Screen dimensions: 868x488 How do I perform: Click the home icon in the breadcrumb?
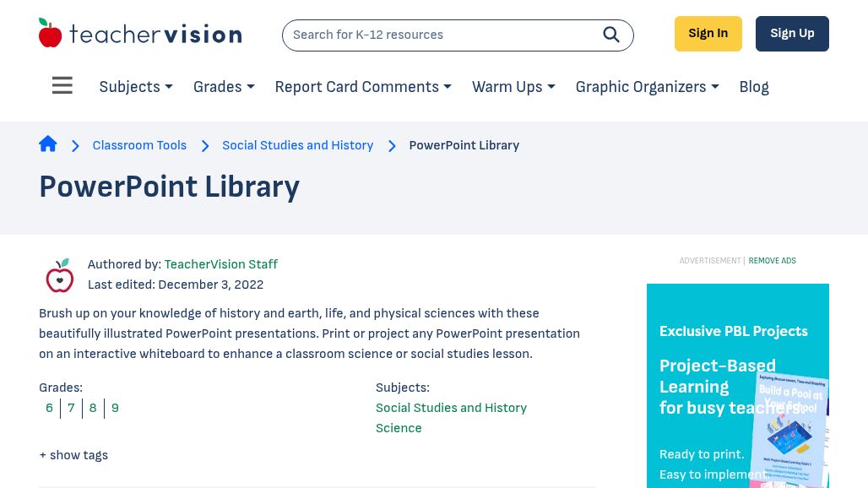click(48, 144)
